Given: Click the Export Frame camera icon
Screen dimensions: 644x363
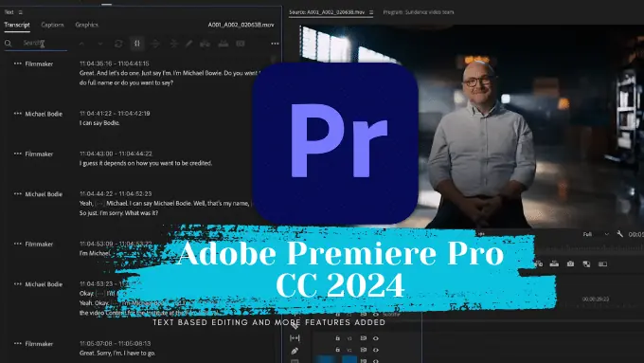Looking at the screenshot, I should (570, 263).
